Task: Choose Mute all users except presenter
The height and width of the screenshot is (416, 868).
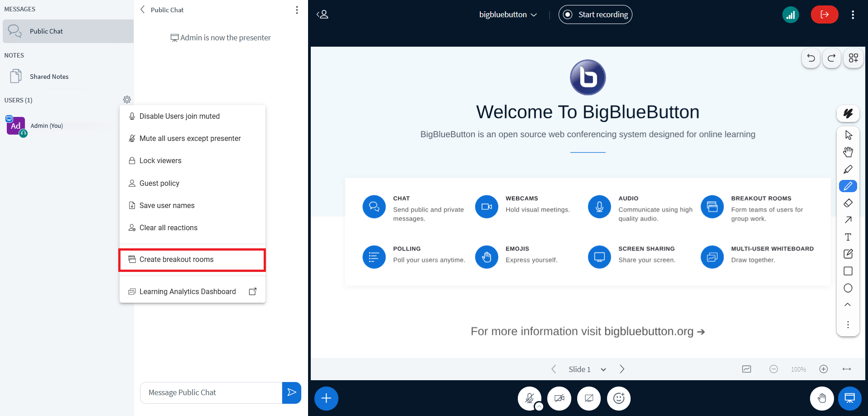Action: click(x=193, y=138)
